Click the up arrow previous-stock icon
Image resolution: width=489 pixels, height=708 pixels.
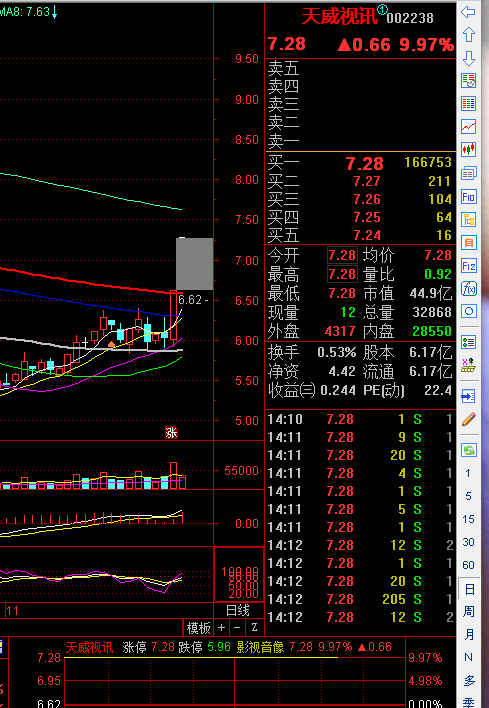point(468,35)
